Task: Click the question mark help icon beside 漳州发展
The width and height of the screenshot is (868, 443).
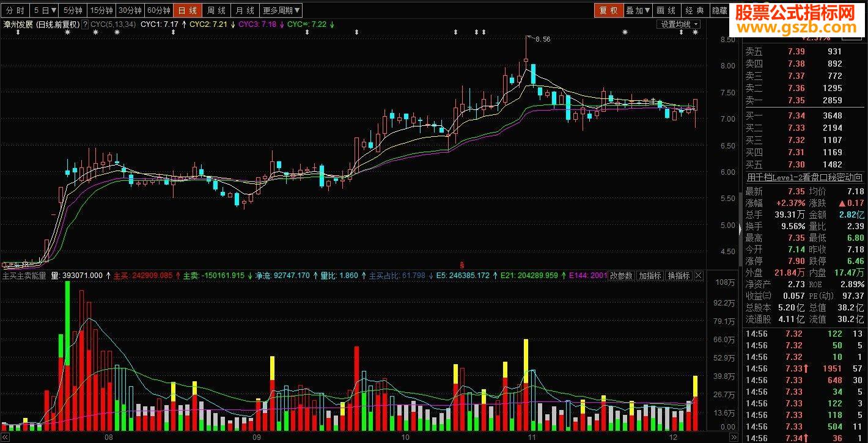Action: (x=85, y=24)
